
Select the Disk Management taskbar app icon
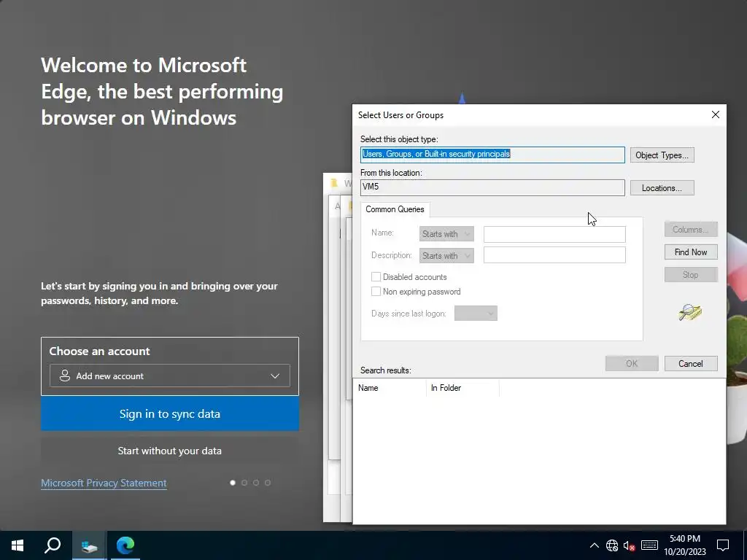(90, 545)
